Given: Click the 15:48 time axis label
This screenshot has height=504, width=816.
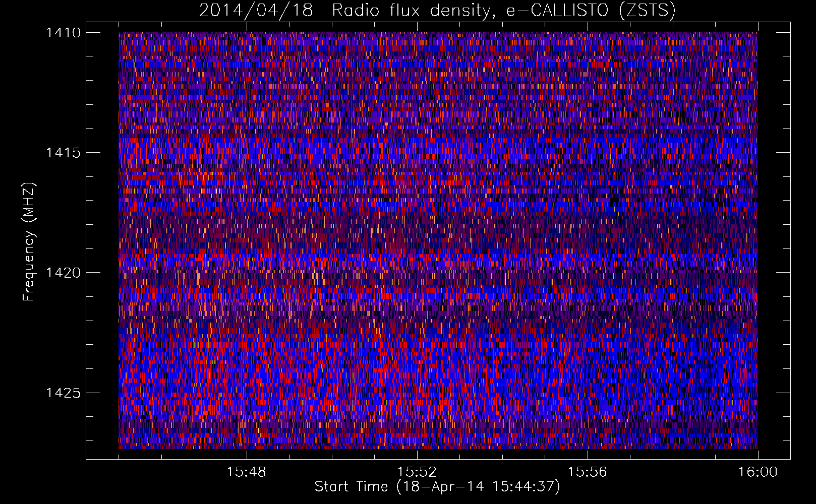Looking at the screenshot, I should click(x=246, y=472).
